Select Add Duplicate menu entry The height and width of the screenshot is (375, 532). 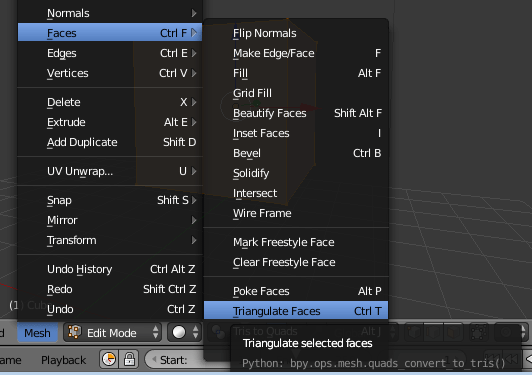(110, 142)
